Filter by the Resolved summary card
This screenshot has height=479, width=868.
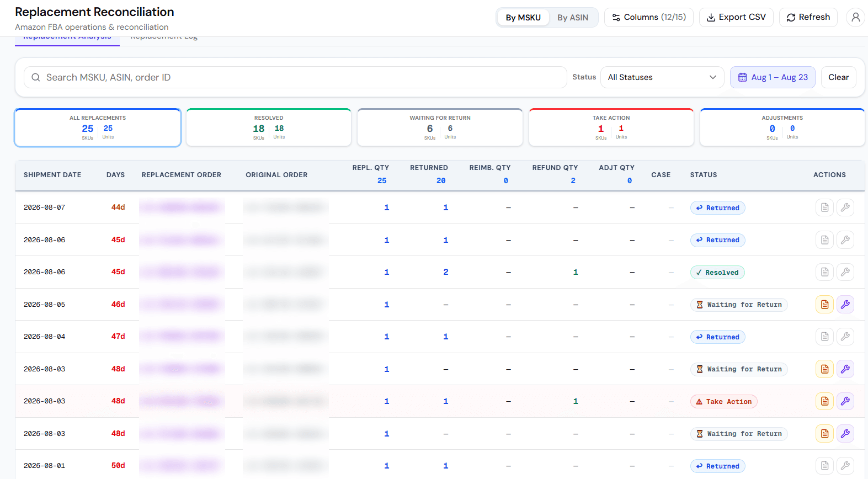269,127
